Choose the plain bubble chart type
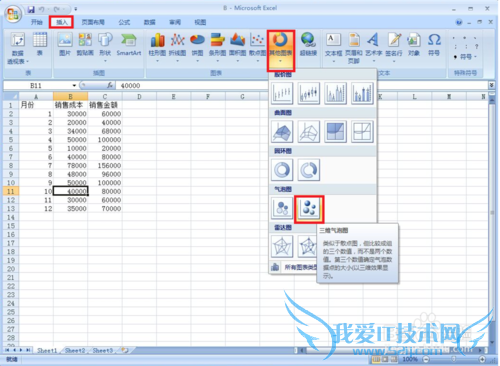Image resolution: width=500 pixels, height=366 pixels. tap(282, 208)
